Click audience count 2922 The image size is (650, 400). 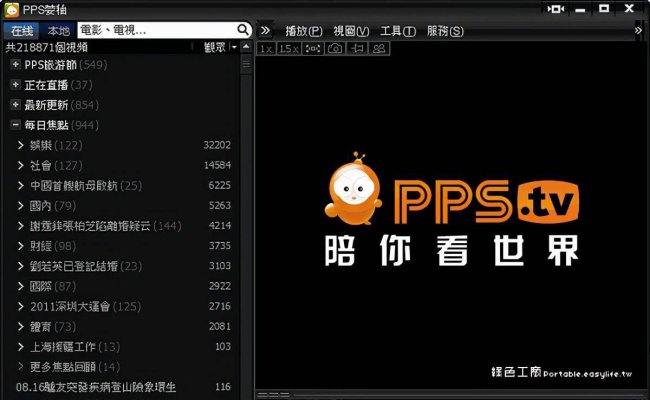(220, 286)
